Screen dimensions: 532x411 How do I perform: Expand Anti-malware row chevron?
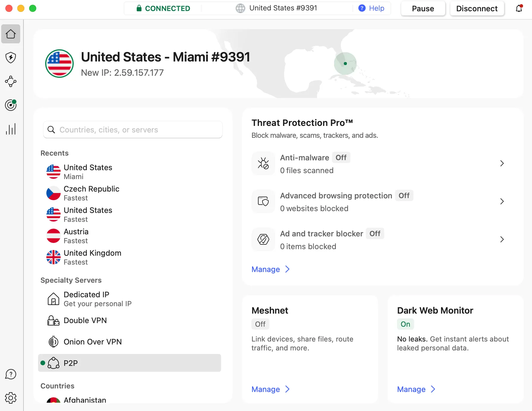tap(502, 163)
